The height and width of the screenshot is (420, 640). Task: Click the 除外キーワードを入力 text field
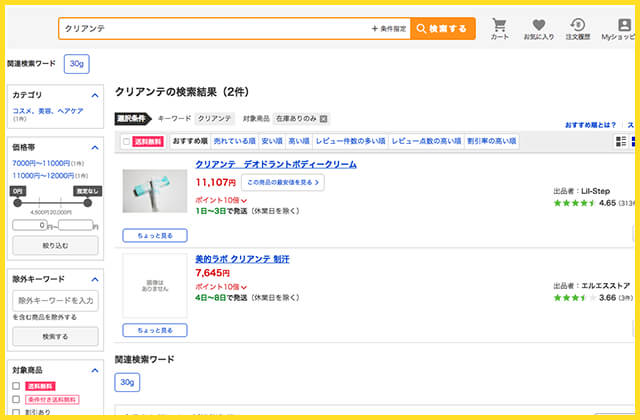pyautogui.click(x=56, y=301)
